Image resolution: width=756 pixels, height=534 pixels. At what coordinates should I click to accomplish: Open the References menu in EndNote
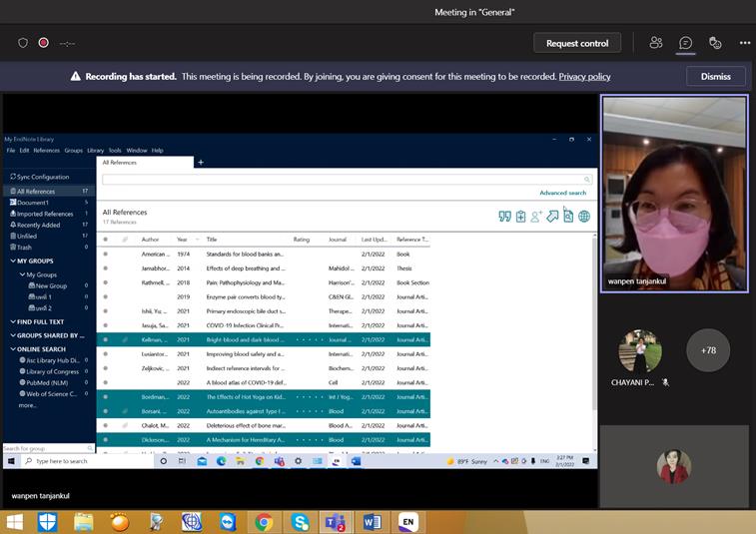46,151
